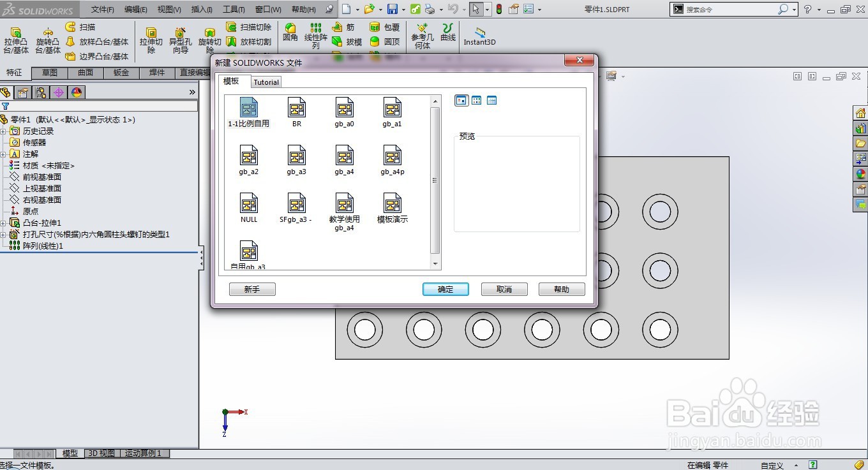Open the DimXpertManager tab icon
This screenshot has width=868, height=470.
click(59, 92)
